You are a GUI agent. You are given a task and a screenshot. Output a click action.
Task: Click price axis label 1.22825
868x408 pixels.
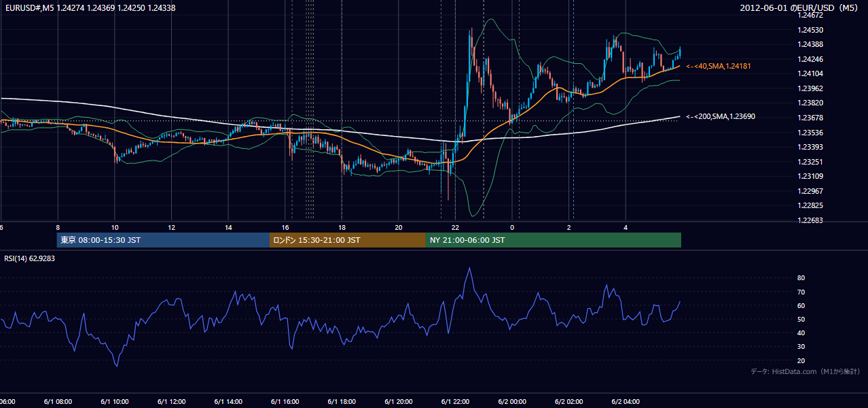[810, 205]
